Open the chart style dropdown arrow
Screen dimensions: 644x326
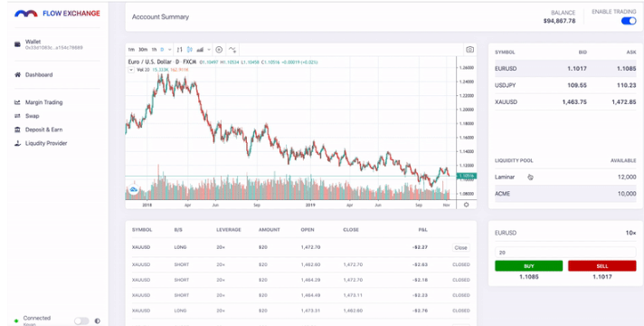click(x=209, y=50)
